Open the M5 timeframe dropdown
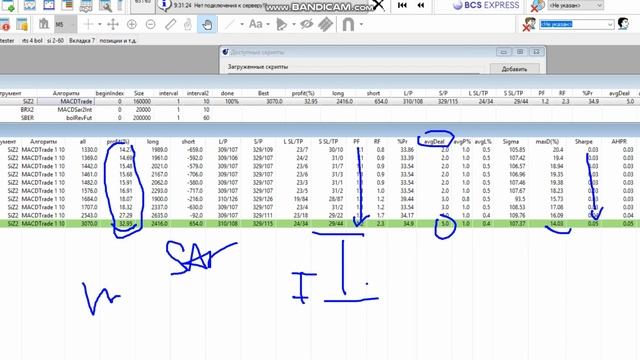640x360 pixels. [x=65, y=24]
